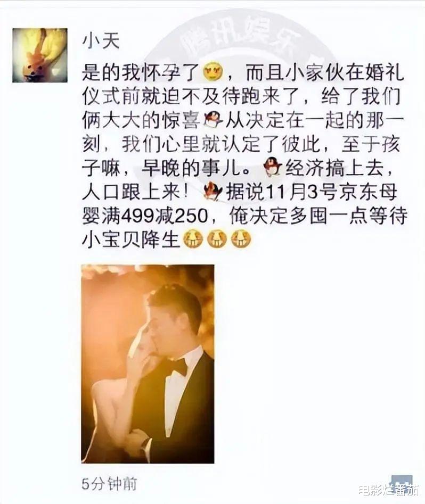Click the 电影烂番茄 watermark text
The height and width of the screenshot is (504, 425).
click(x=389, y=490)
